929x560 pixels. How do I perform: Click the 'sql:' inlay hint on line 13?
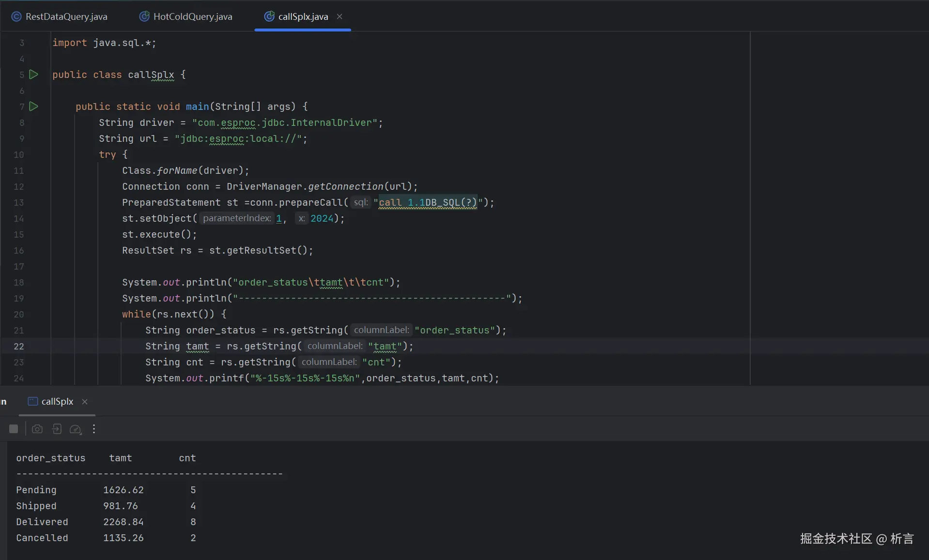coord(361,202)
